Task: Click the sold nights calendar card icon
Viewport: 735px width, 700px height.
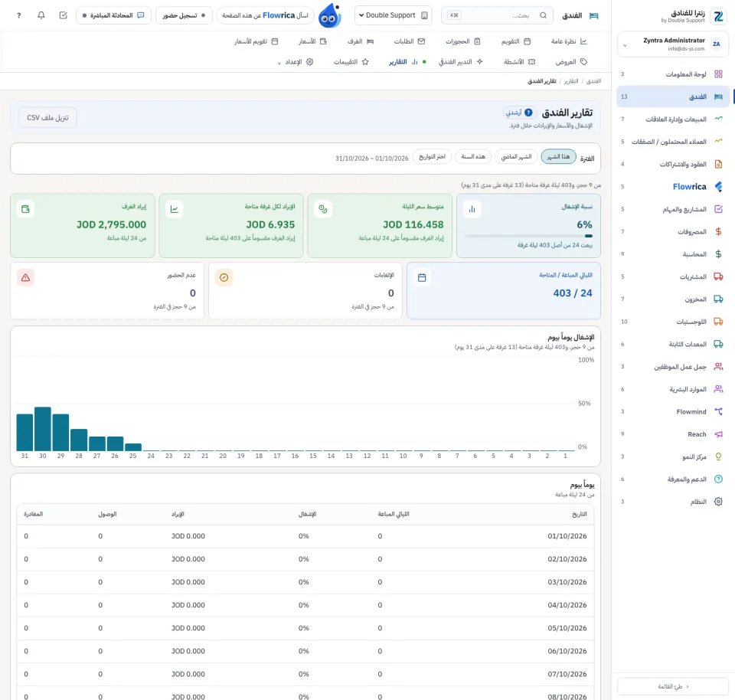Action: 422,277
